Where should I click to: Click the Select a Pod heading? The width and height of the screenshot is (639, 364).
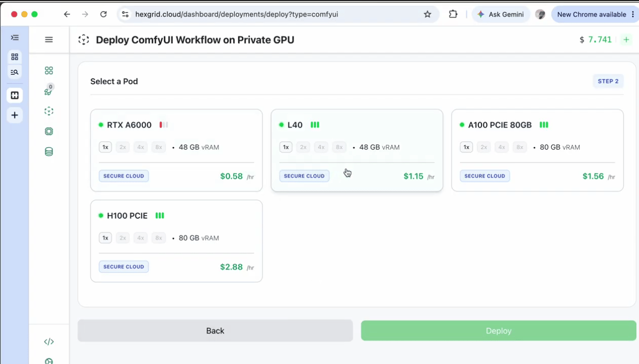click(114, 81)
